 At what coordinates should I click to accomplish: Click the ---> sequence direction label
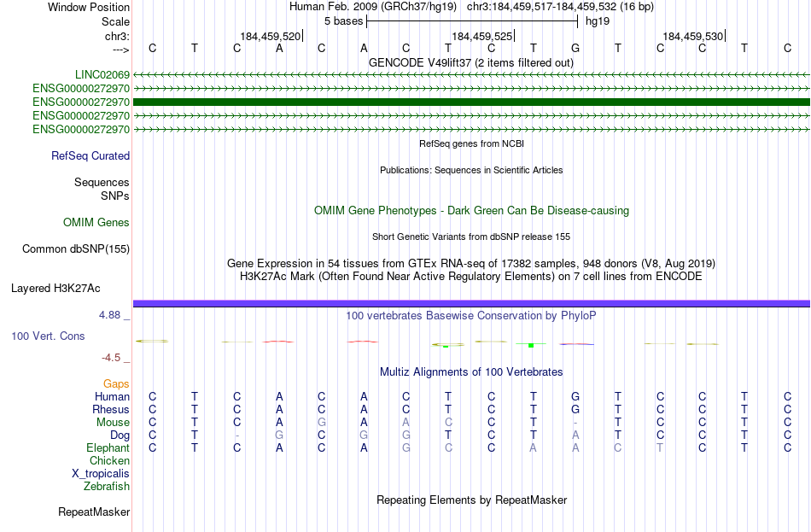coord(120,50)
